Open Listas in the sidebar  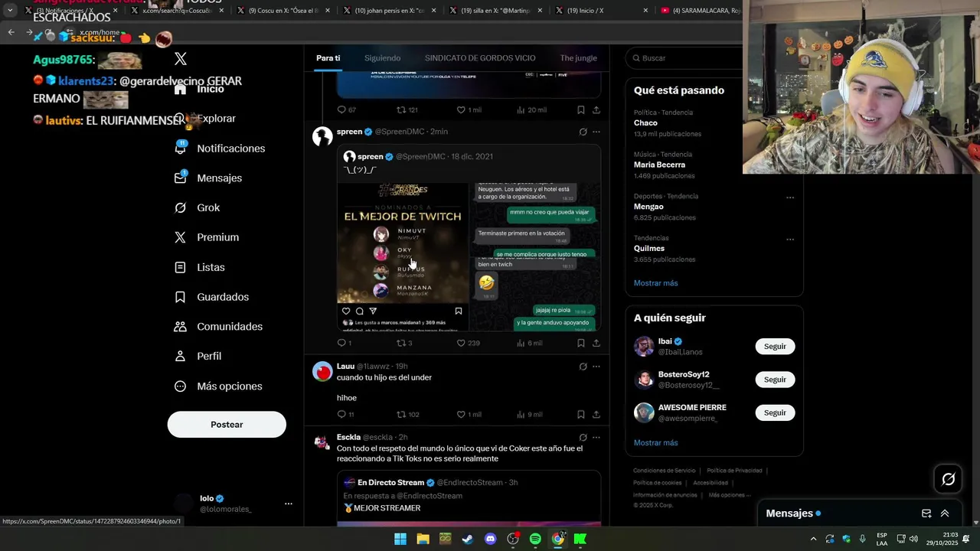click(200, 267)
